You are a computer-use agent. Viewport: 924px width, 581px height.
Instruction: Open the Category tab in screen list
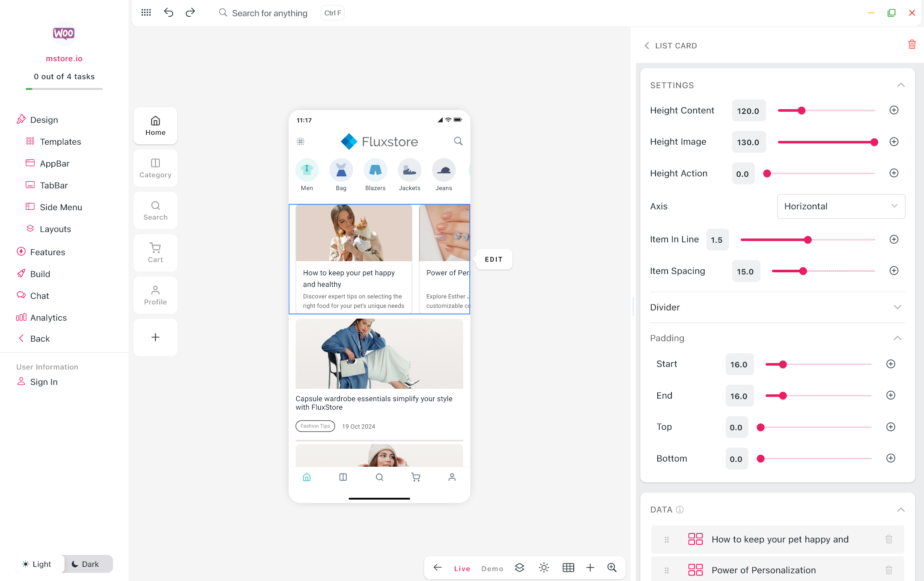[155, 168]
